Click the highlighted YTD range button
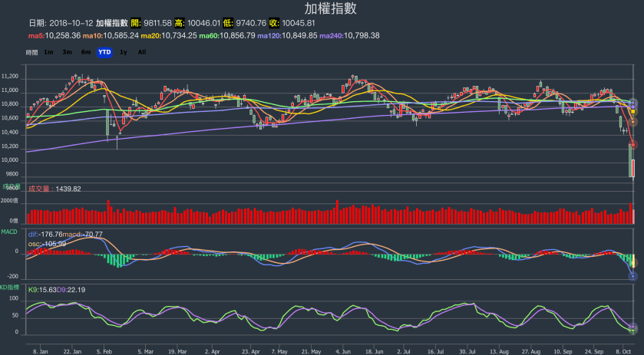 (104, 52)
